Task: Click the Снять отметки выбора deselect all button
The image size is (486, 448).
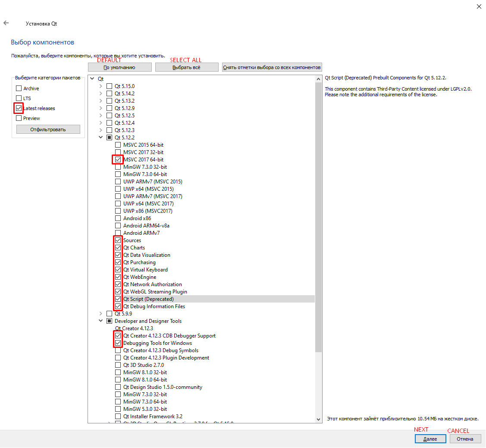Action: coord(272,67)
